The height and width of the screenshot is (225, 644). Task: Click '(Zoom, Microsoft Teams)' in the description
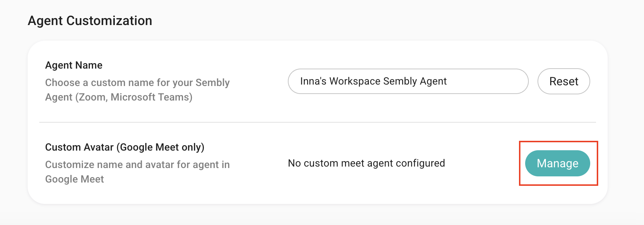[x=134, y=97]
